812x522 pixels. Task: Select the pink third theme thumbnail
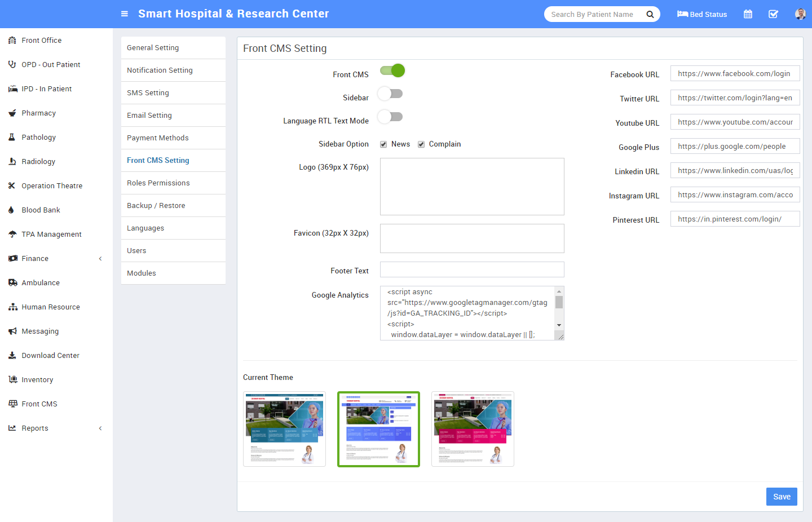click(473, 429)
